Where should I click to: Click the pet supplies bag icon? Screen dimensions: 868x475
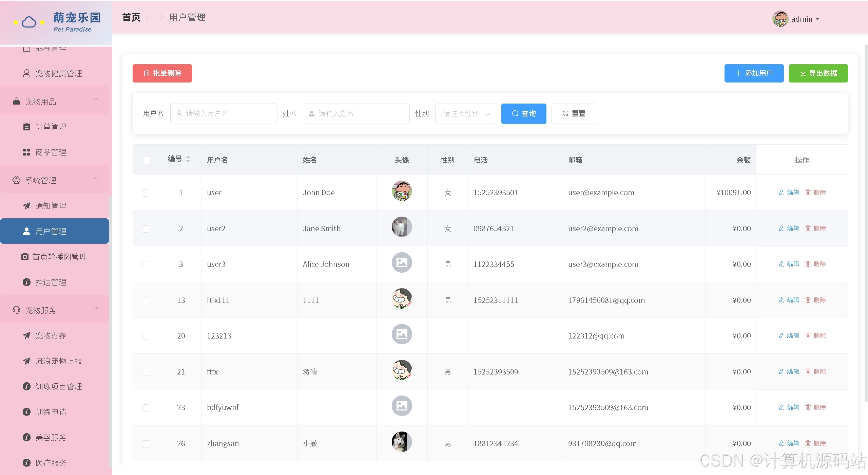tap(16, 101)
